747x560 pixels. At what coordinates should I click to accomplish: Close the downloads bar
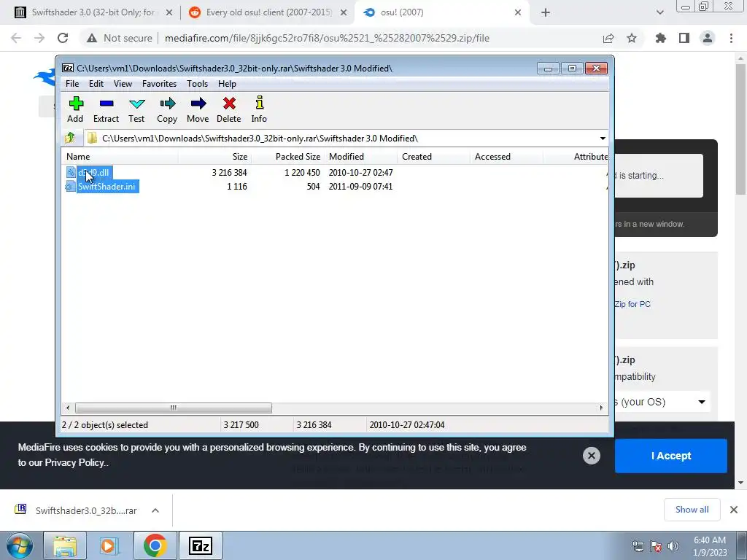(x=734, y=510)
